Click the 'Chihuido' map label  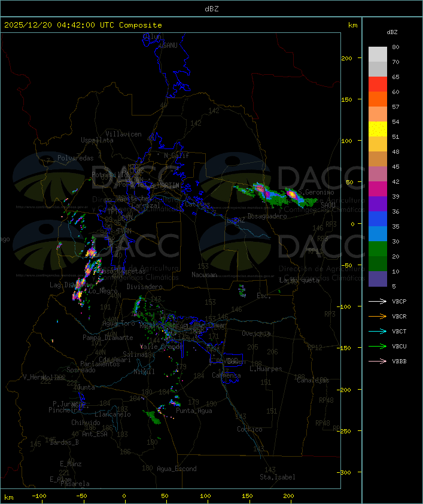(x=86, y=423)
